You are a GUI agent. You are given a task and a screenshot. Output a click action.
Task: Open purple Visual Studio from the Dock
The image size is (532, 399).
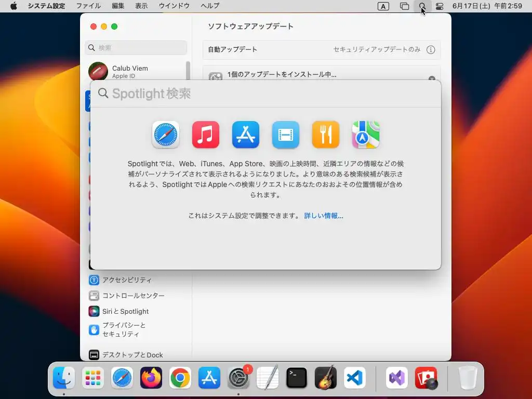click(x=396, y=378)
